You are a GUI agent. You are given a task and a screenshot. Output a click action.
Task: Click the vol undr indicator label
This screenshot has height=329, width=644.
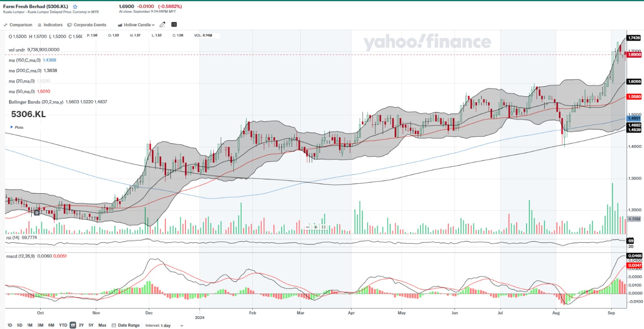(x=17, y=50)
